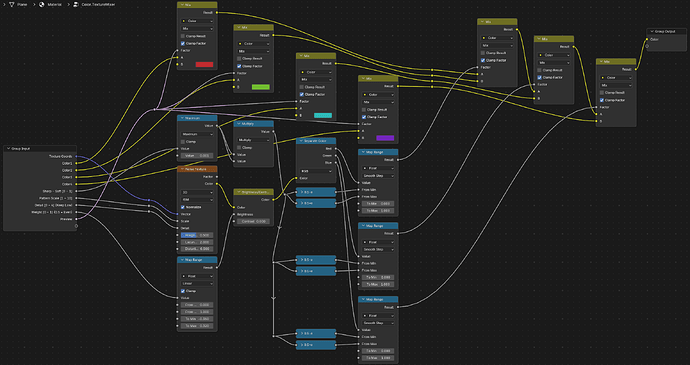Click the 2.000 field in Noise Texture

(x=197, y=242)
